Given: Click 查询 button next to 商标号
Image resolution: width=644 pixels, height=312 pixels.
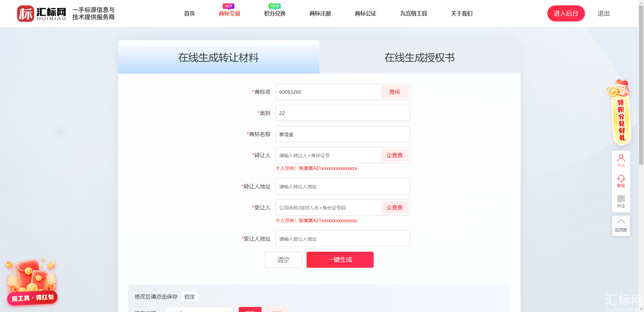Looking at the screenshot, I should (394, 92).
